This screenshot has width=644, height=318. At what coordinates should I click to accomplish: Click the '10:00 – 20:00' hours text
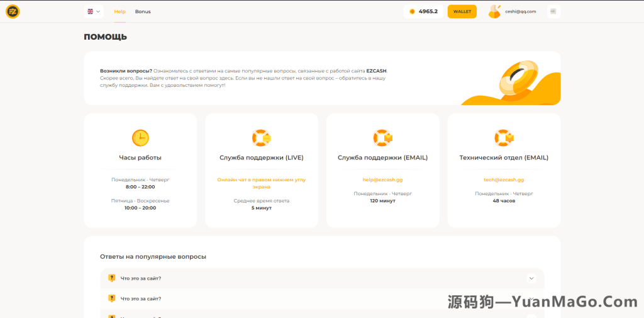(x=140, y=208)
